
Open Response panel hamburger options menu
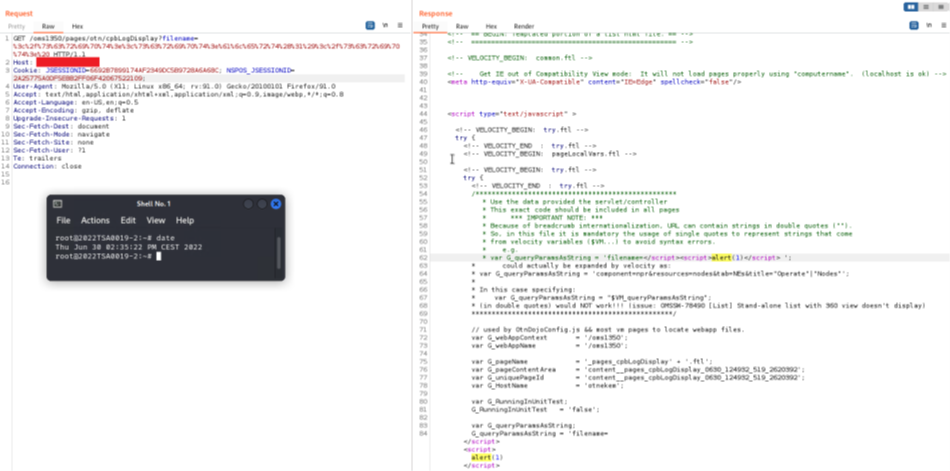point(943,25)
